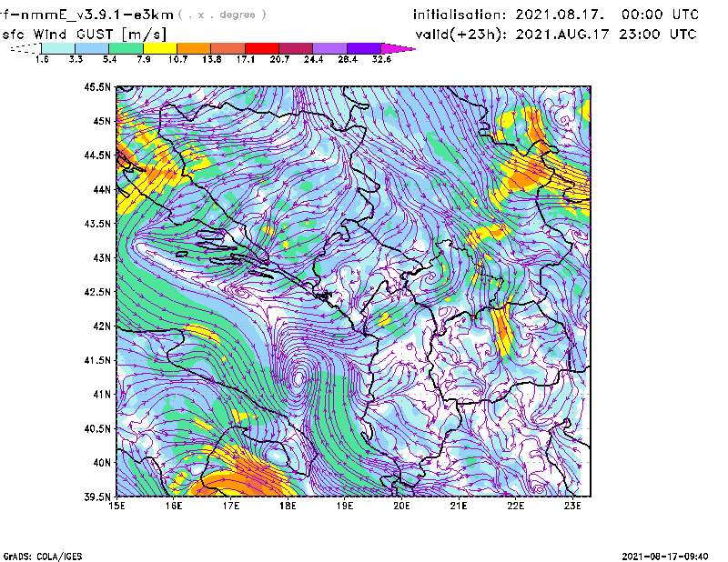The height and width of the screenshot is (562, 728).
Task: Click legend value 10.7
Action: pos(177,59)
